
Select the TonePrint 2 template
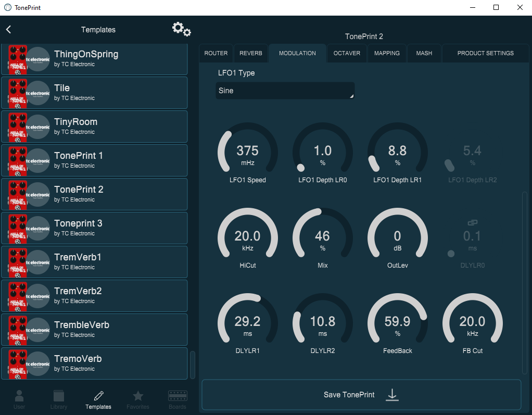coord(94,194)
